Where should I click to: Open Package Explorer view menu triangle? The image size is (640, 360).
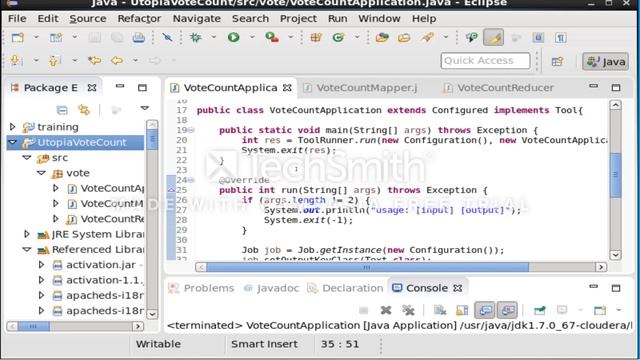tap(144, 109)
